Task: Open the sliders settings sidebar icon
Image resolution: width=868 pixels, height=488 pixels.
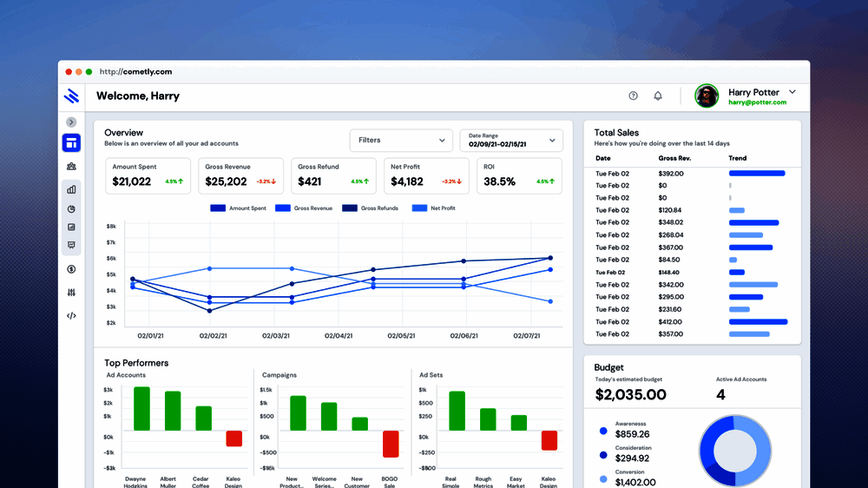Action: tap(71, 293)
